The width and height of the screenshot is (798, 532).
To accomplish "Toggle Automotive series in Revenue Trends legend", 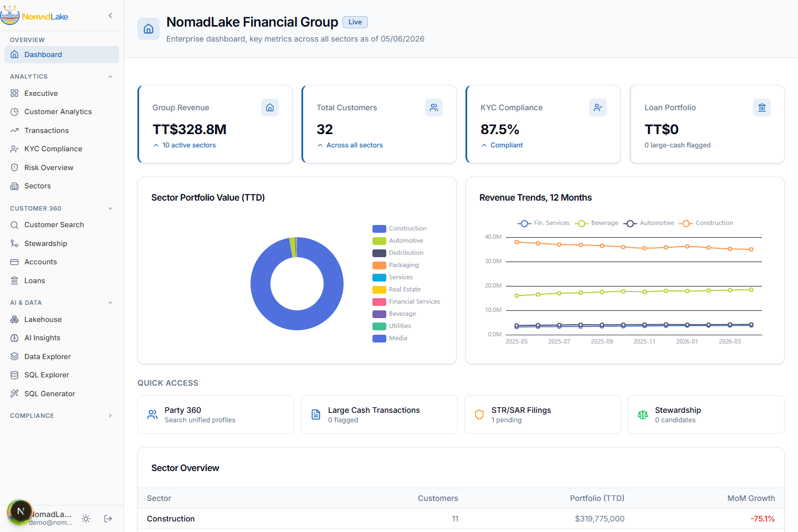I will 649,223.
